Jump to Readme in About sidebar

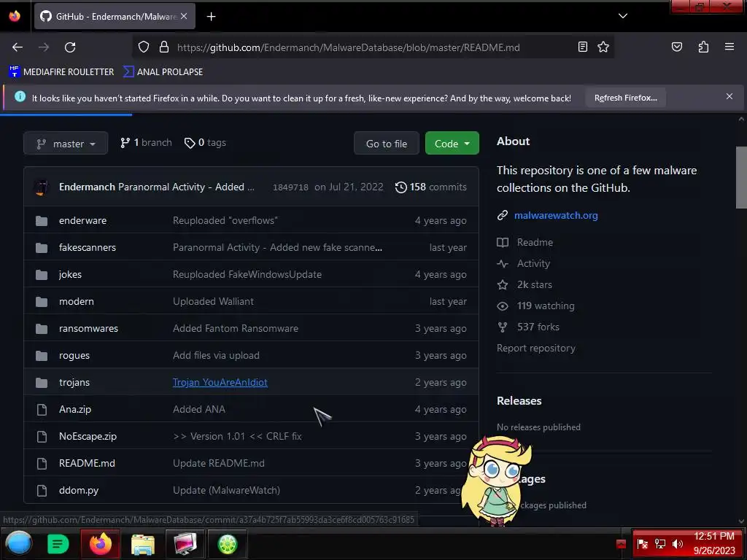tap(535, 242)
